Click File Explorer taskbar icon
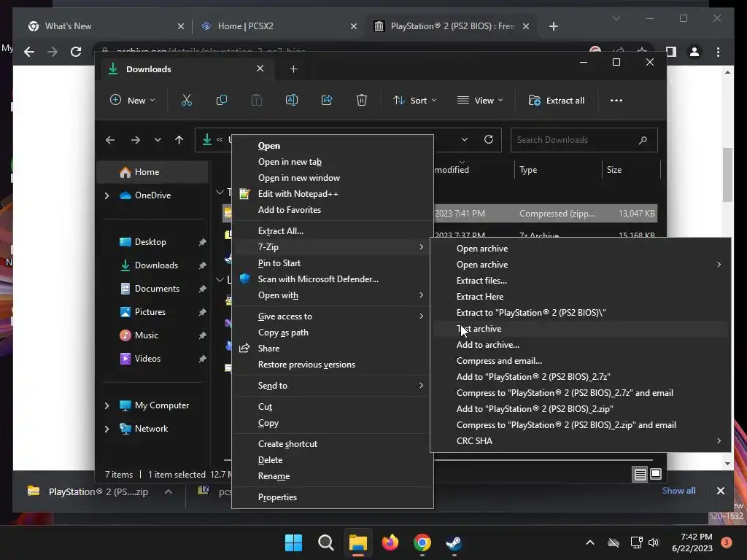 357,542
